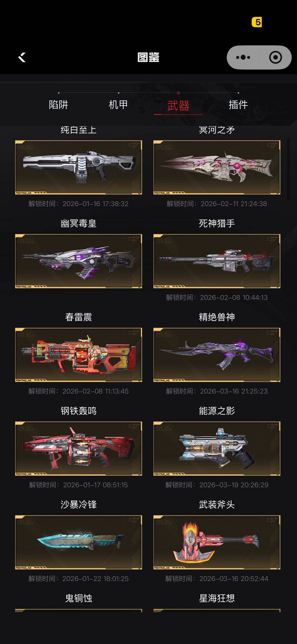Tap the 鬼铜蚀 weapon title
This screenshot has width=297, height=644.
click(x=79, y=598)
